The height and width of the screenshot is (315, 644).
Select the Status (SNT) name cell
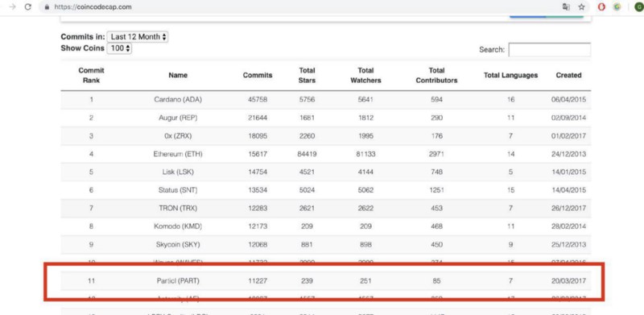pos(178,190)
